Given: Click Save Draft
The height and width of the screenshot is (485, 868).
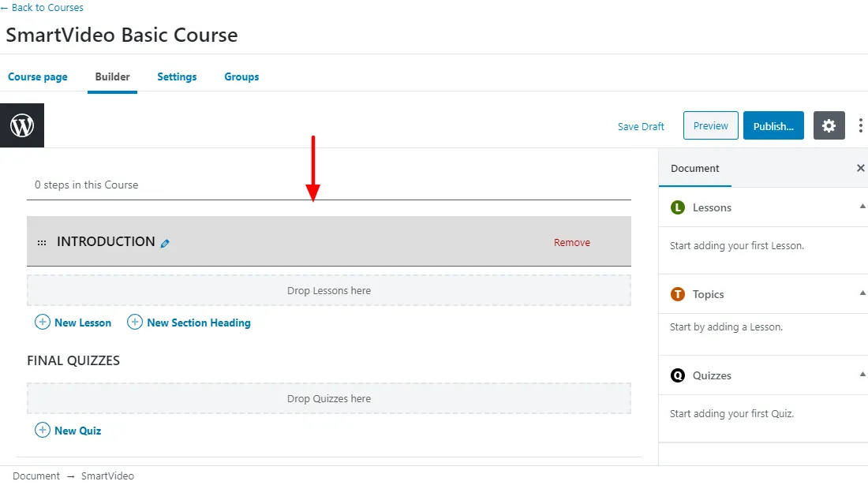Looking at the screenshot, I should (641, 127).
